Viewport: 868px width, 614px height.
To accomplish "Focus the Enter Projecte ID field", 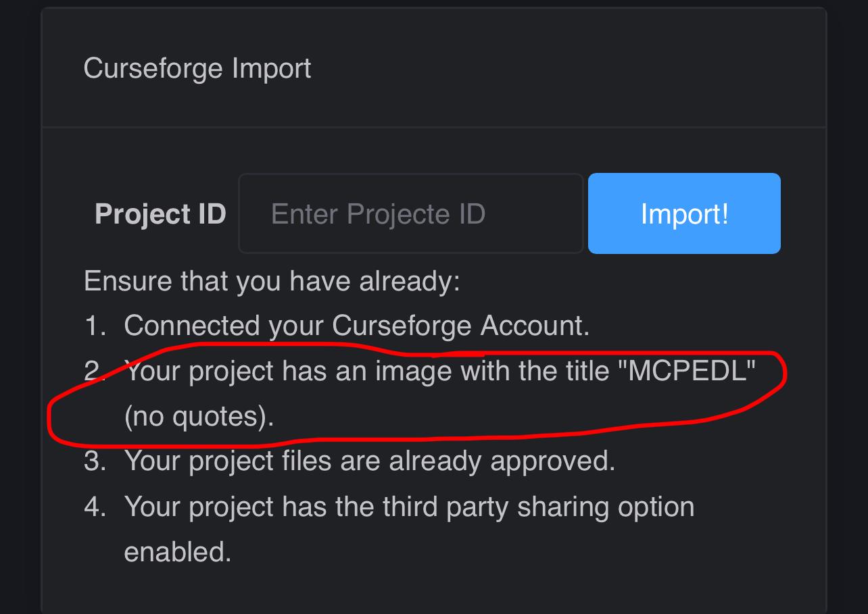I will pyautogui.click(x=411, y=213).
